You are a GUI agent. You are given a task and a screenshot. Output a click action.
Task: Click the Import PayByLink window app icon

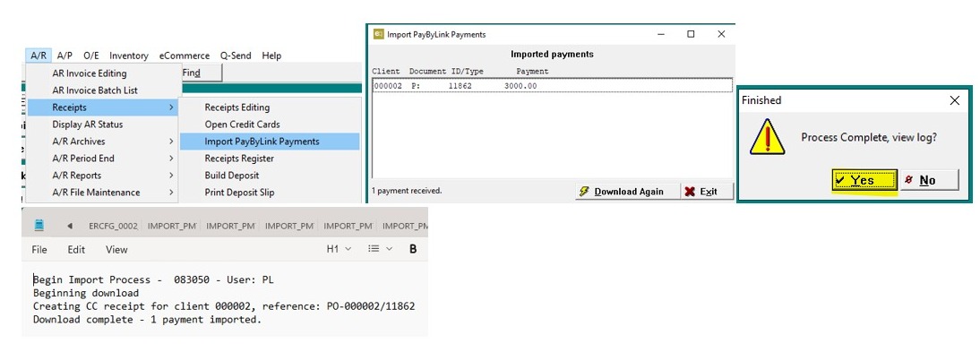(377, 34)
